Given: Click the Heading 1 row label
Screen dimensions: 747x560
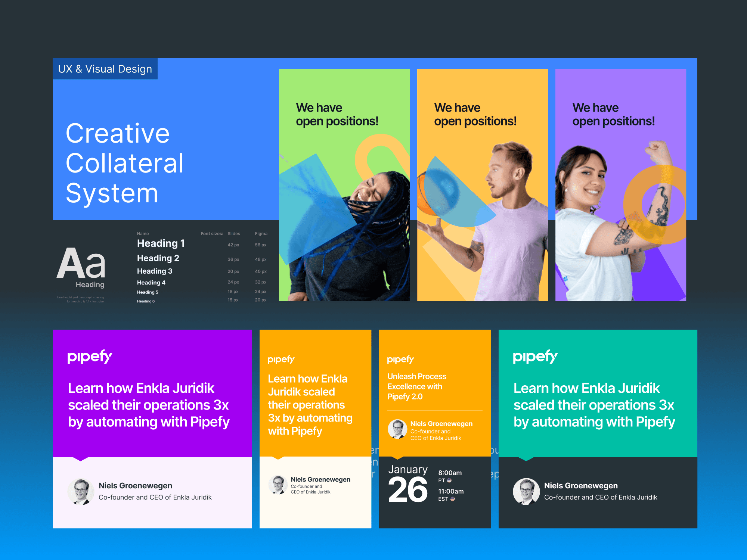Looking at the screenshot, I should click(x=161, y=243).
